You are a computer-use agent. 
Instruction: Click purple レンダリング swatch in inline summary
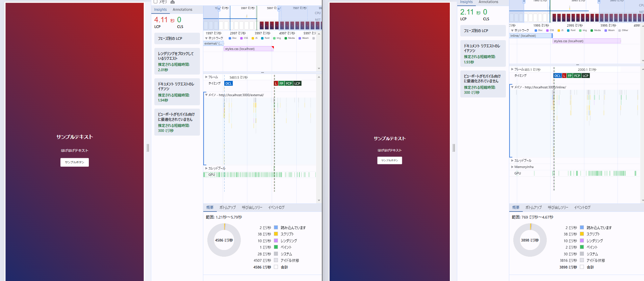(582, 241)
